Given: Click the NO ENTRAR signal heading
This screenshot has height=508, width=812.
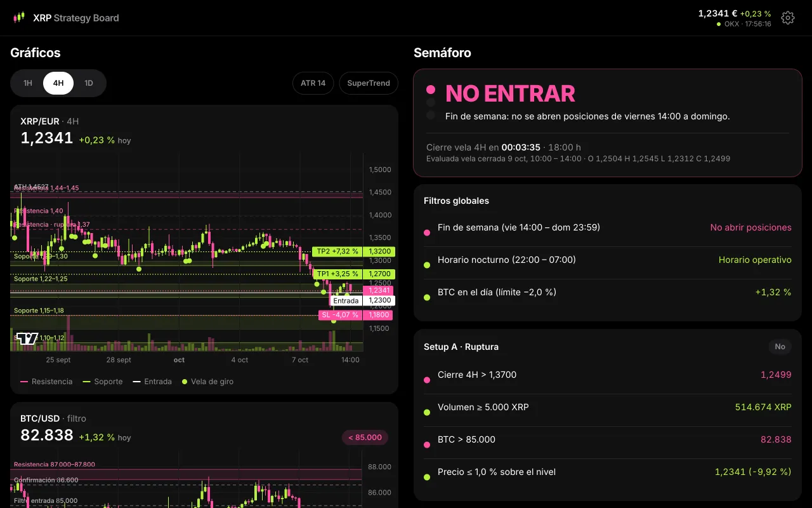Looking at the screenshot, I should [510, 93].
